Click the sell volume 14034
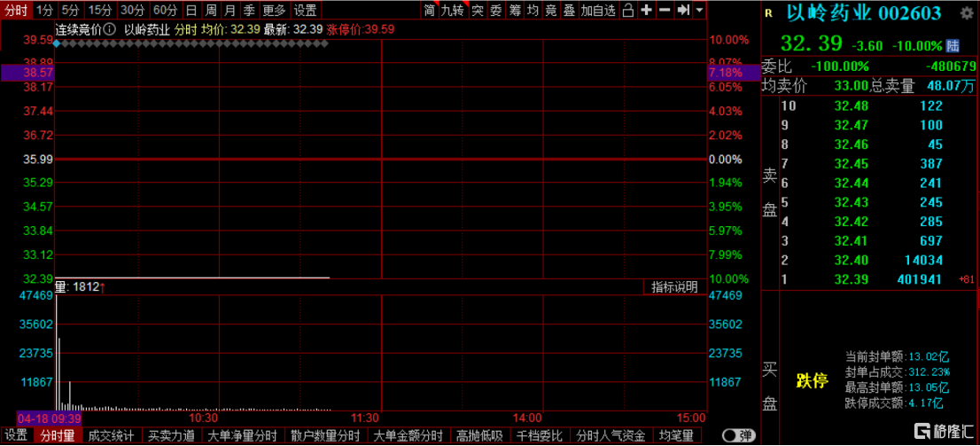This screenshot has width=980, height=446. (x=923, y=260)
